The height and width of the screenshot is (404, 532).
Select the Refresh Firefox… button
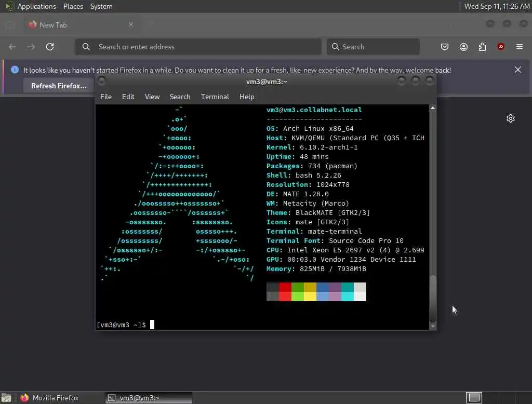(59, 86)
